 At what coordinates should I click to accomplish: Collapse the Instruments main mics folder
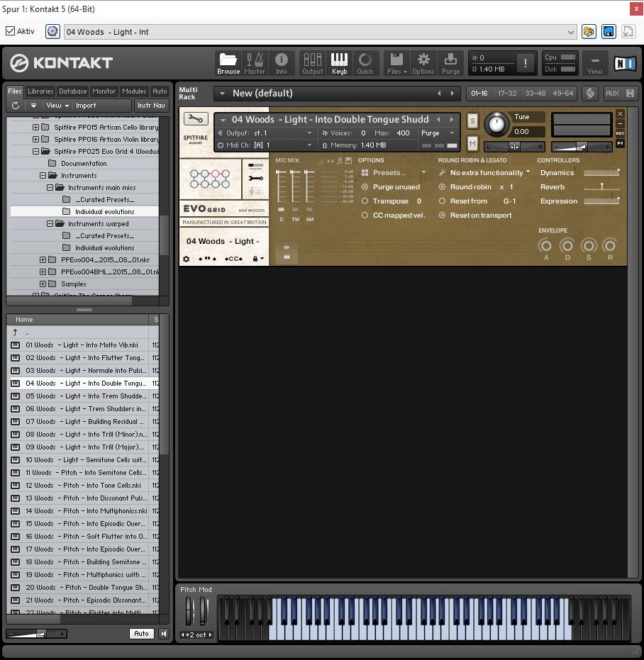click(50, 188)
